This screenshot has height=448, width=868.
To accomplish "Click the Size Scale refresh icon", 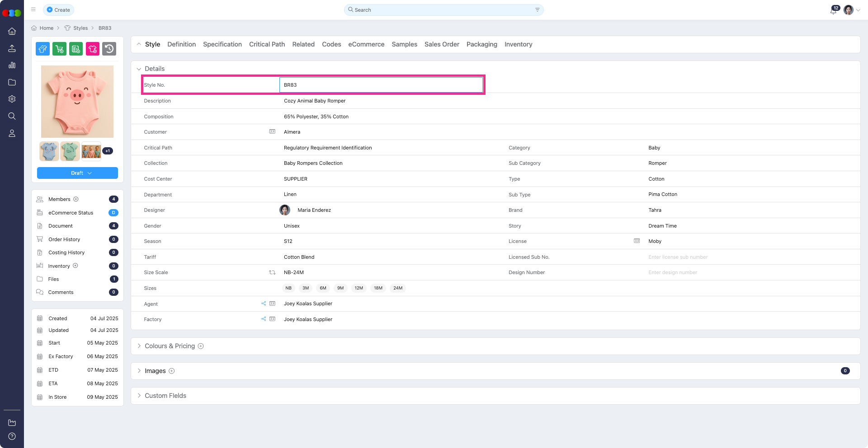I will [x=272, y=272].
